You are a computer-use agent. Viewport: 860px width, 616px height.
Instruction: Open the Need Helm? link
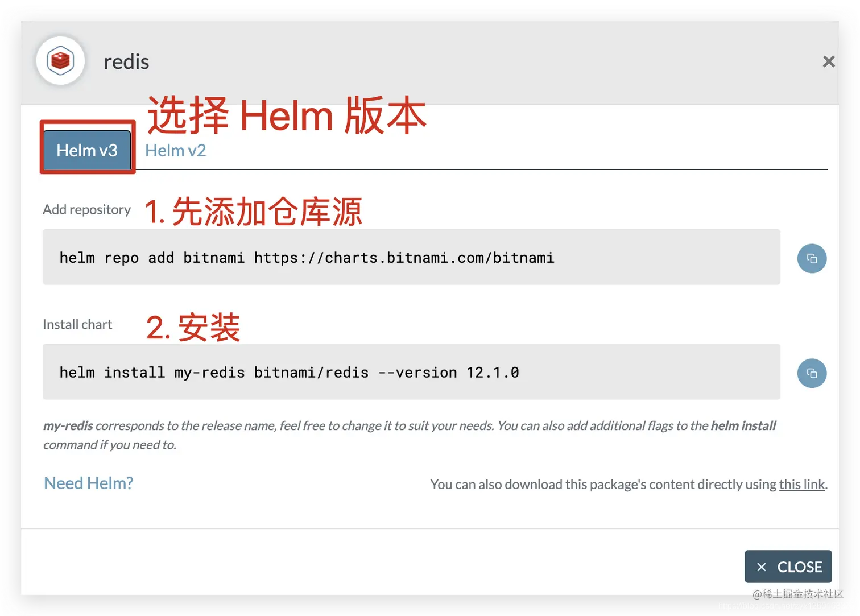coord(88,483)
